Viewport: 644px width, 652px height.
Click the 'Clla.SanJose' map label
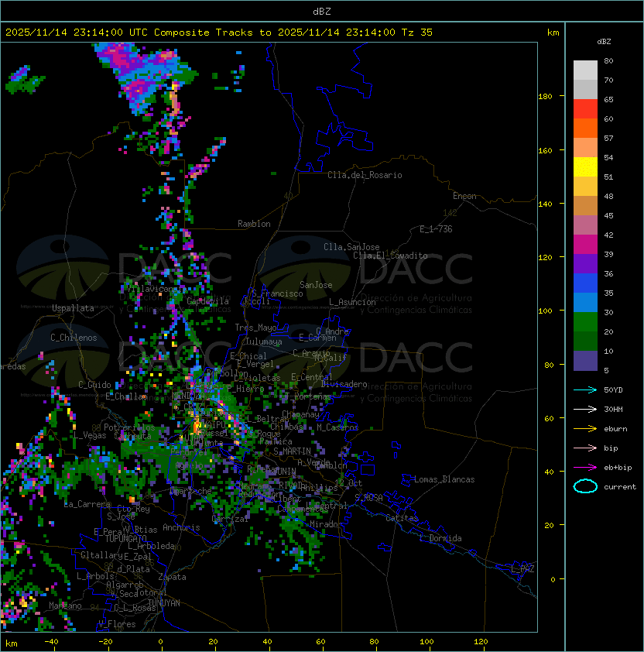click(351, 247)
